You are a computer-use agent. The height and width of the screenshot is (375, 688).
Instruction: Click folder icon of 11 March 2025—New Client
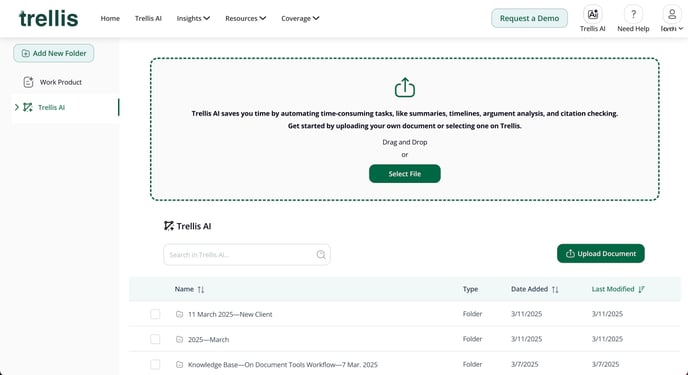[x=179, y=314]
